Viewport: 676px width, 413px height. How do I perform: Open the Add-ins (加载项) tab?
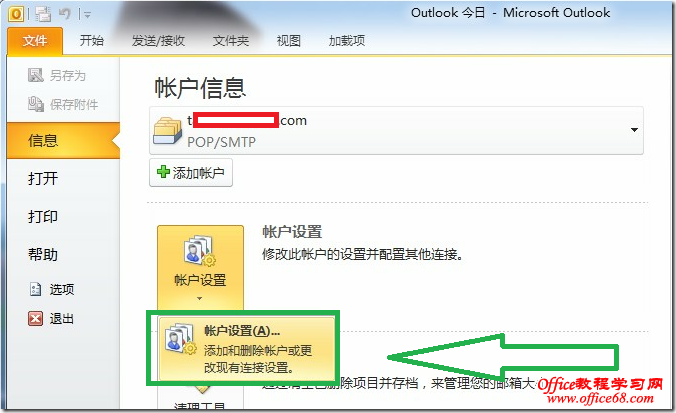[347, 41]
